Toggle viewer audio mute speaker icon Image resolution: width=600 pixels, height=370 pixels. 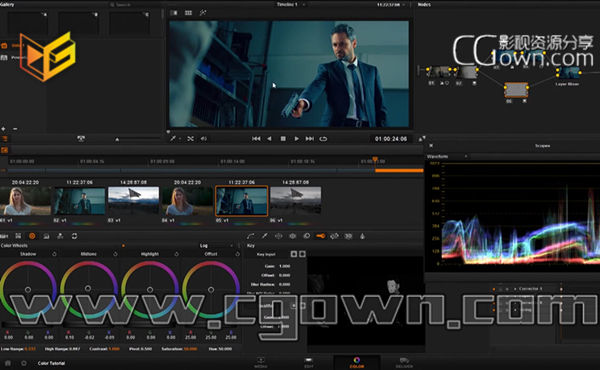204,139
